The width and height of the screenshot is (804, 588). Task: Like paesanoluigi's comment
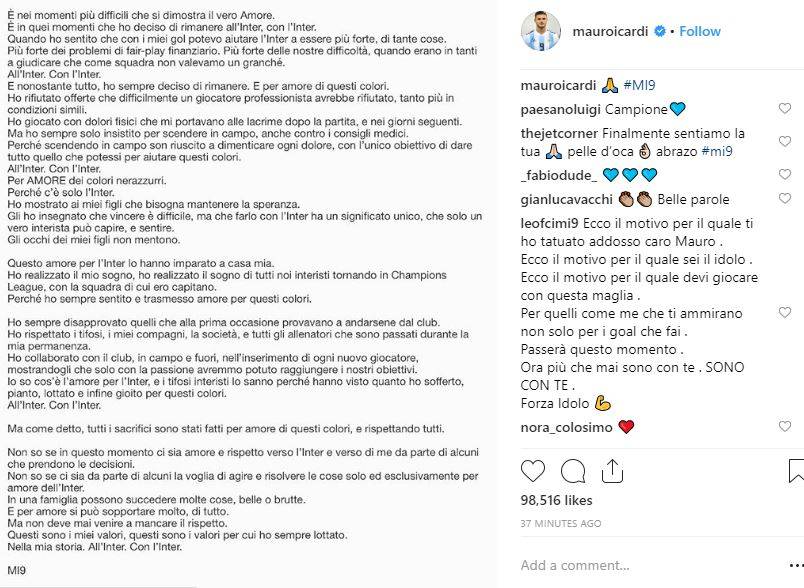[785, 108]
